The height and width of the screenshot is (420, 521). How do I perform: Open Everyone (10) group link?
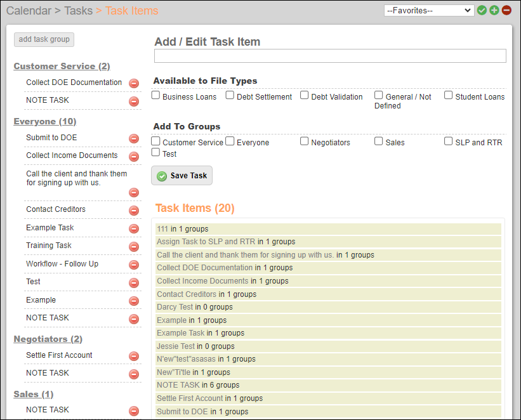(45, 122)
